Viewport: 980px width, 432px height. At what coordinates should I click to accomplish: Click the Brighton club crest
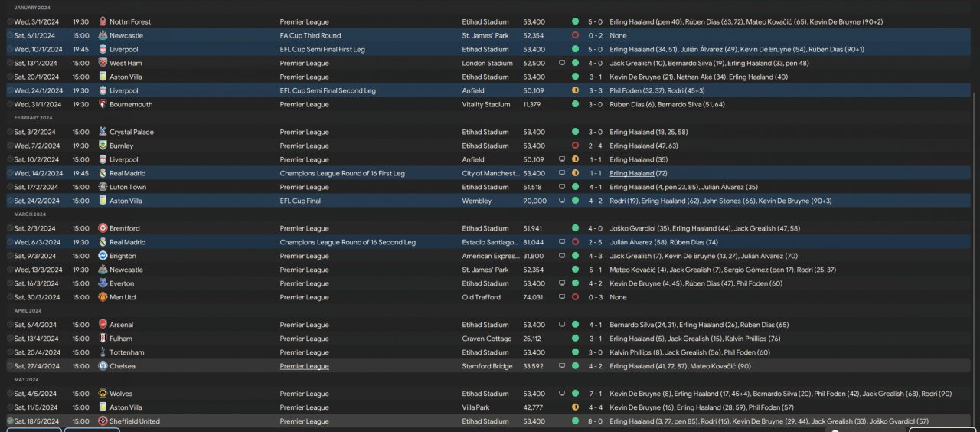pos(103,256)
